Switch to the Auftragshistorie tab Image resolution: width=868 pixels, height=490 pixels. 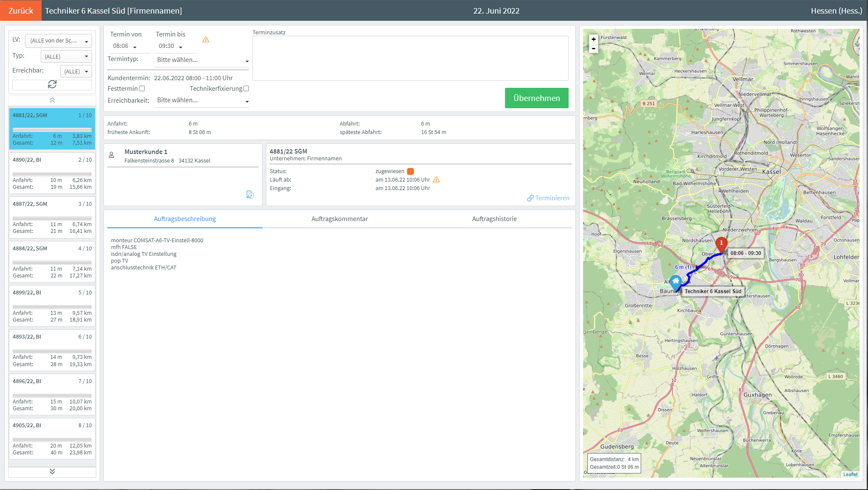[x=494, y=219]
